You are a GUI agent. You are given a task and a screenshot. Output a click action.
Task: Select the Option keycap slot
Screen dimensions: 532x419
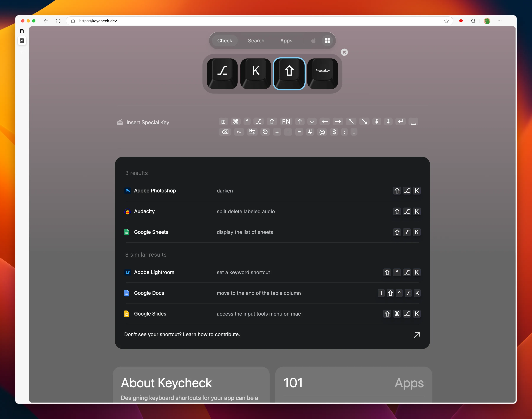coord(222,74)
